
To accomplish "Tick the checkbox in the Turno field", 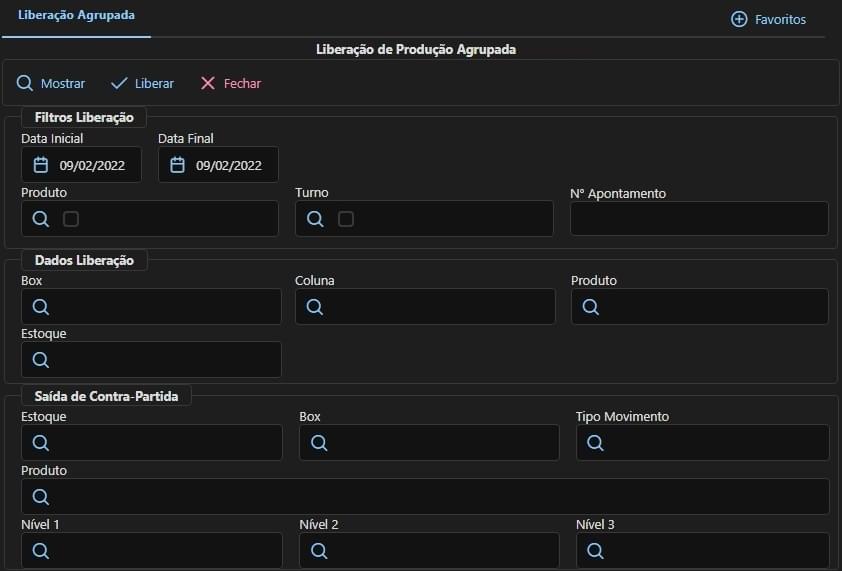I will (346, 219).
